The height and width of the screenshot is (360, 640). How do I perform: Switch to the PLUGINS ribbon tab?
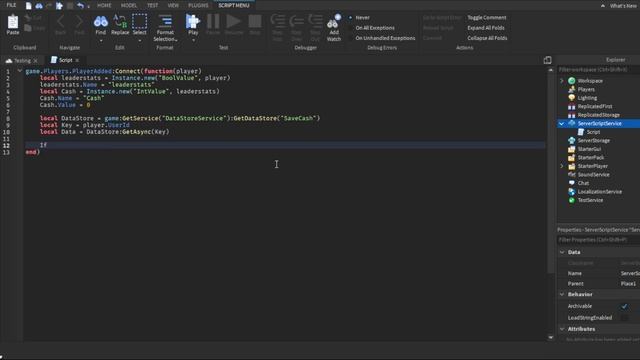[x=198, y=5]
